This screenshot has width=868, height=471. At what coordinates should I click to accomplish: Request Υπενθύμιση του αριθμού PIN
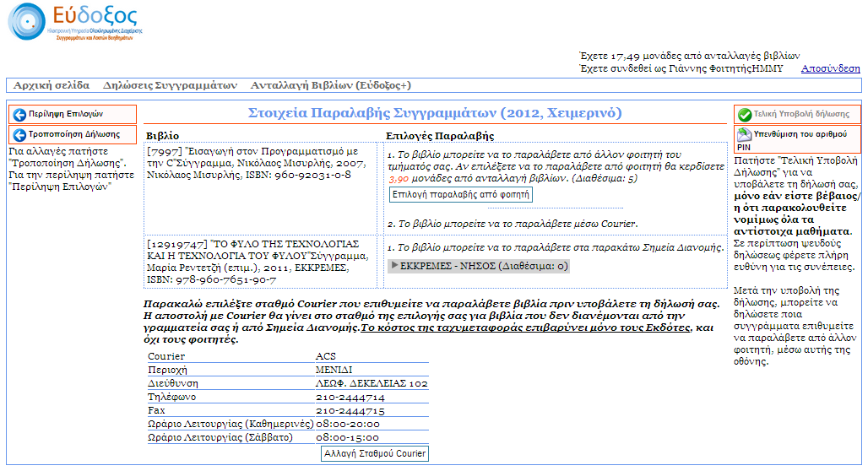click(797, 139)
